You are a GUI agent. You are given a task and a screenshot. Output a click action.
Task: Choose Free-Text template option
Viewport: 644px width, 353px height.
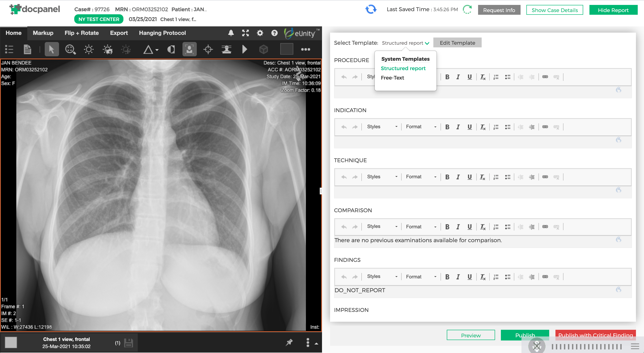coord(392,78)
